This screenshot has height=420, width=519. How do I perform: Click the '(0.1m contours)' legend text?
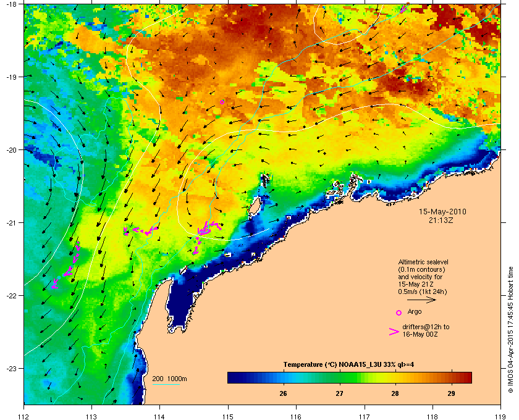coord(421,269)
